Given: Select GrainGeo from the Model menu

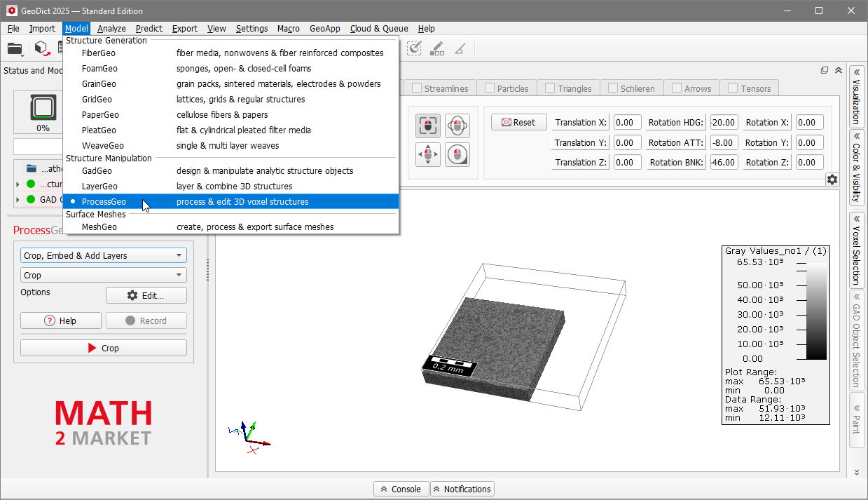Looking at the screenshot, I should point(99,84).
